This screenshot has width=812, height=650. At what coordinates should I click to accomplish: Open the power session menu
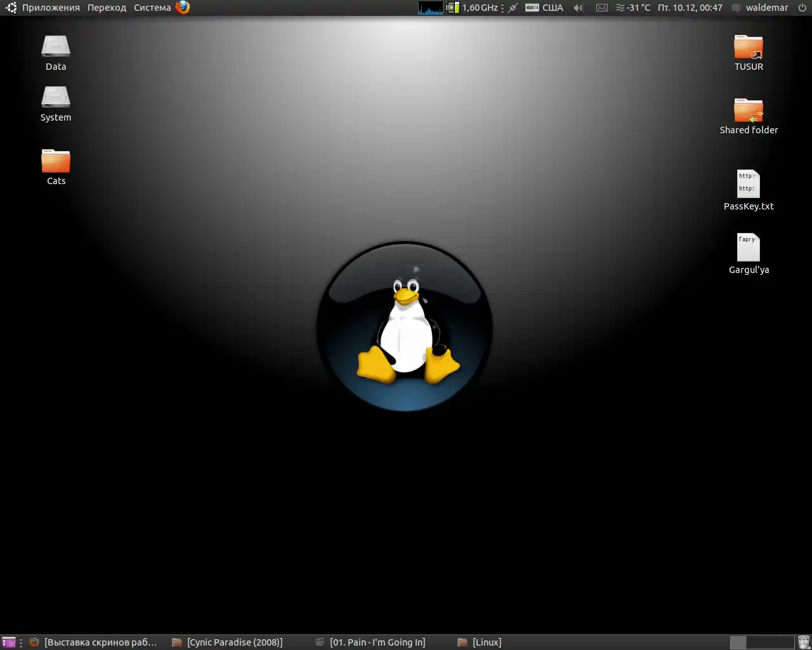(x=802, y=8)
